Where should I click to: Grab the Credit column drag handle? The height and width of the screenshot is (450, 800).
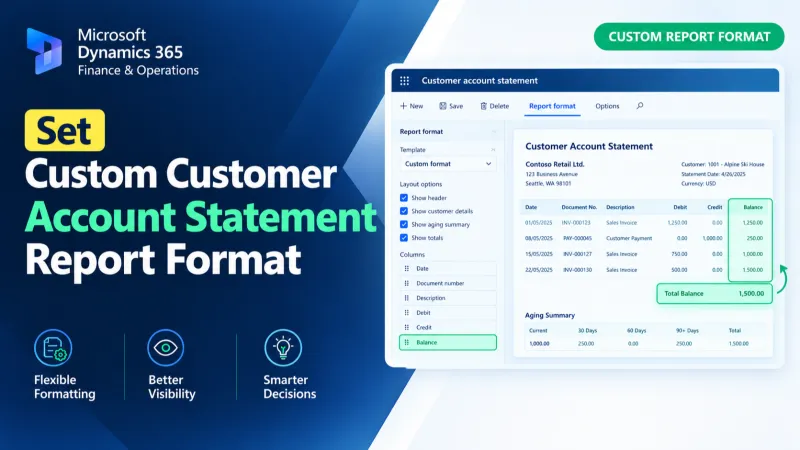tap(407, 328)
